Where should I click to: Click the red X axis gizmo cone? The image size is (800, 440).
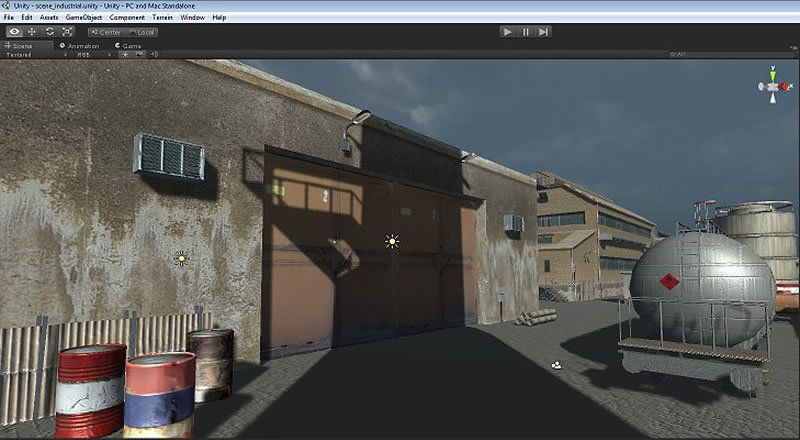tap(785, 87)
